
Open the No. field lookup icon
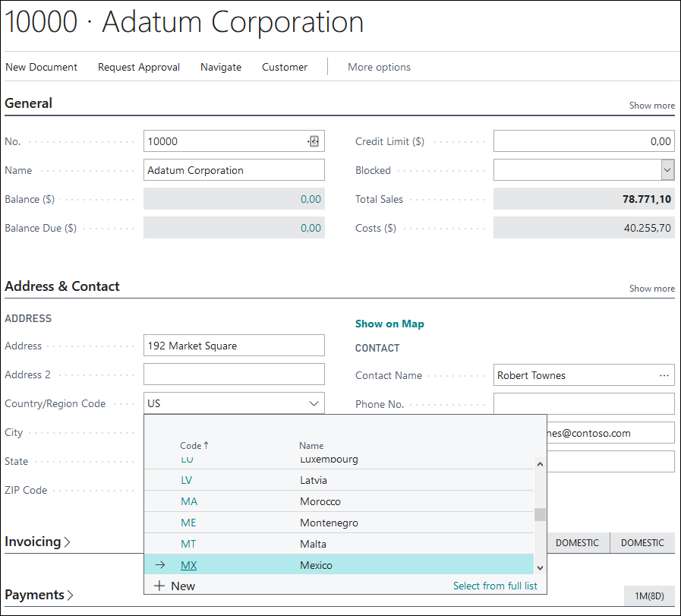[314, 141]
